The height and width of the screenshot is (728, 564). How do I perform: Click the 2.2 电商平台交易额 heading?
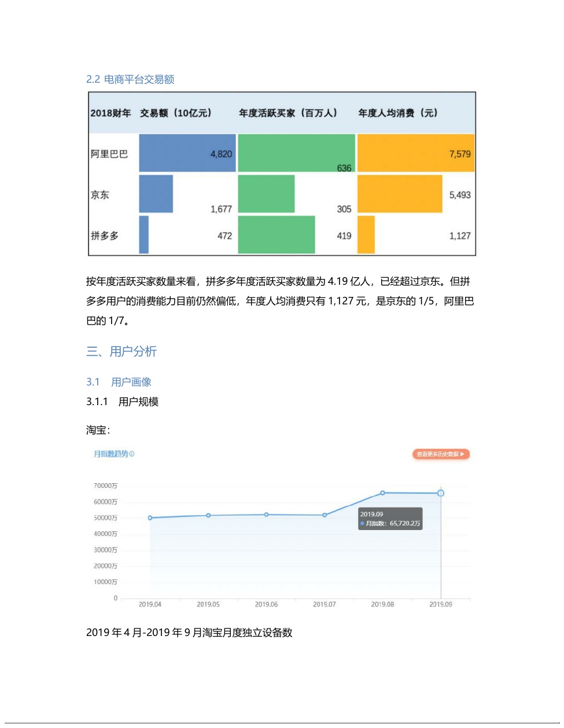(130, 79)
